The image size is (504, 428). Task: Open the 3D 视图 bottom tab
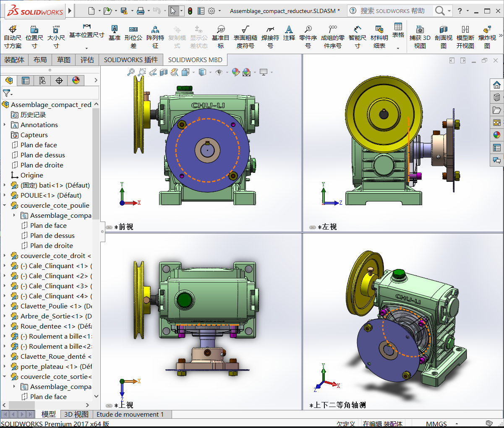76,414
